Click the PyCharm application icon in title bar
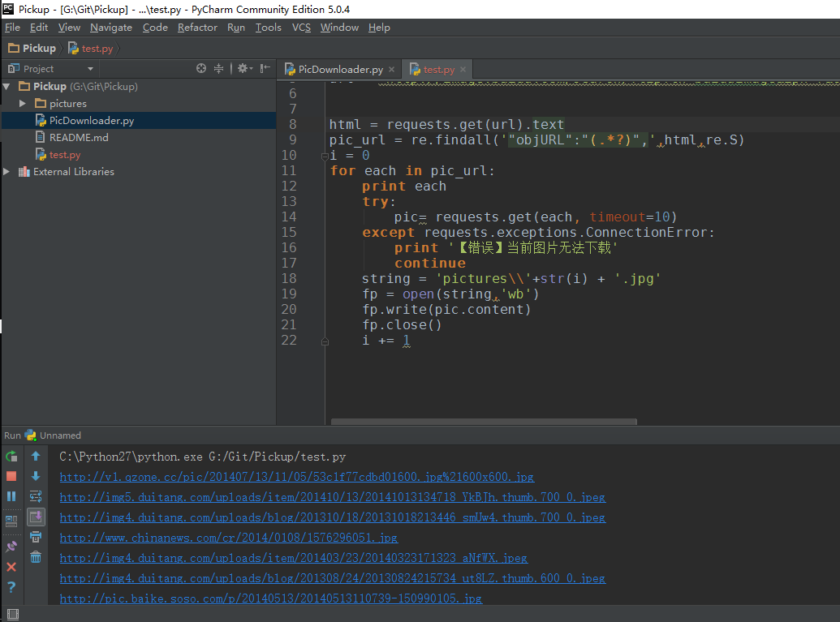This screenshot has width=840, height=622. (x=8, y=9)
